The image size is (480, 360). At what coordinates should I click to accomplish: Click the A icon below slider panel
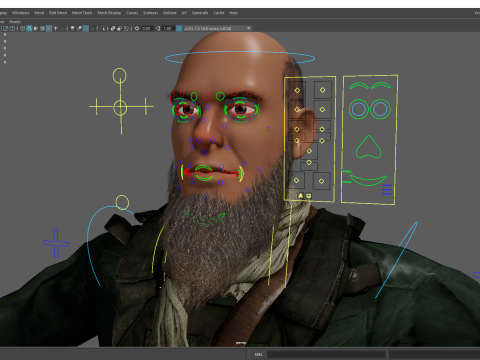click(301, 196)
